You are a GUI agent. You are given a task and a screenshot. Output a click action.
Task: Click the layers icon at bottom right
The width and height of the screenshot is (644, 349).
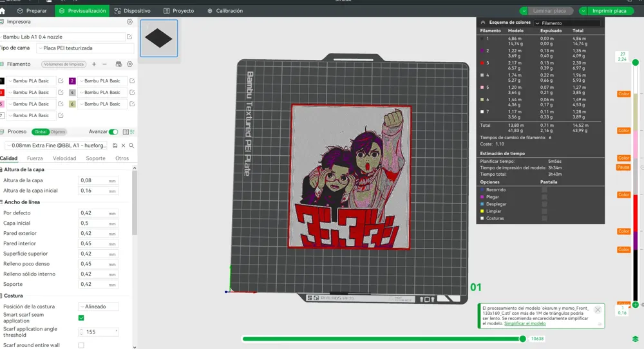click(636, 339)
